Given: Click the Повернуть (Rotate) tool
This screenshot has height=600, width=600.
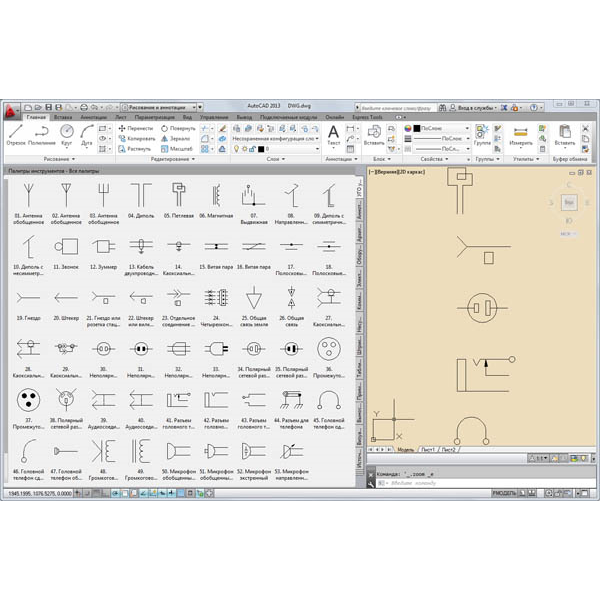Looking at the screenshot, I should [178, 128].
